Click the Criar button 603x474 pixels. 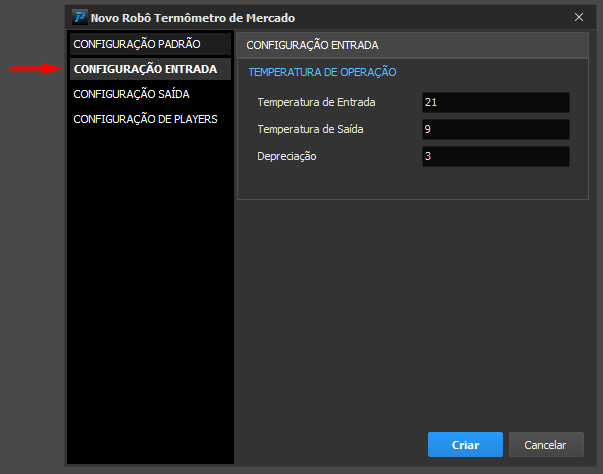(465, 445)
